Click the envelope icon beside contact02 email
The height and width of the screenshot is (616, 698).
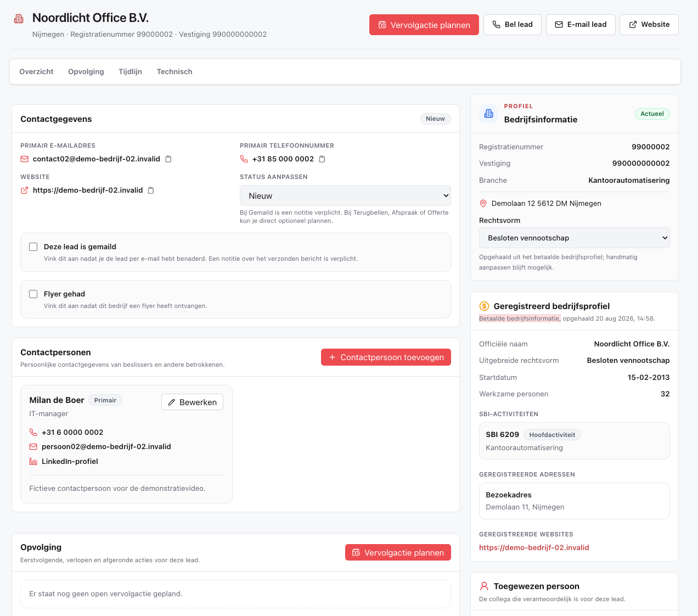(x=24, y=159)
